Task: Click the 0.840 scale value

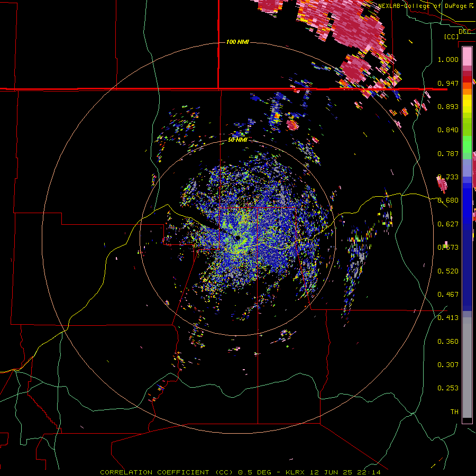Action: click(x=448, y=130)
